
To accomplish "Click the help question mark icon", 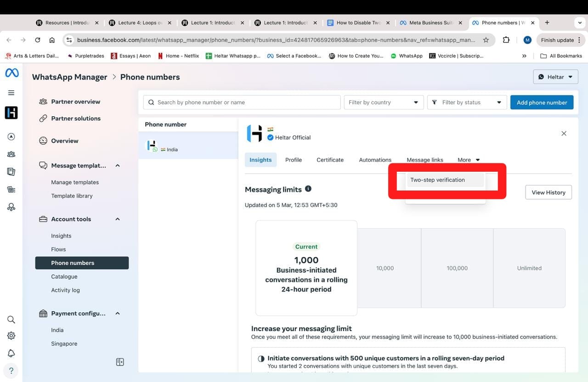I will [x=11, y=371].
